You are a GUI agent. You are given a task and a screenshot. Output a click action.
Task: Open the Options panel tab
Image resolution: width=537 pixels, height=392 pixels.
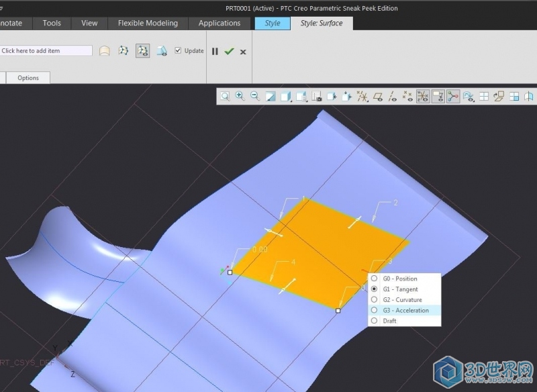point(28,78)
